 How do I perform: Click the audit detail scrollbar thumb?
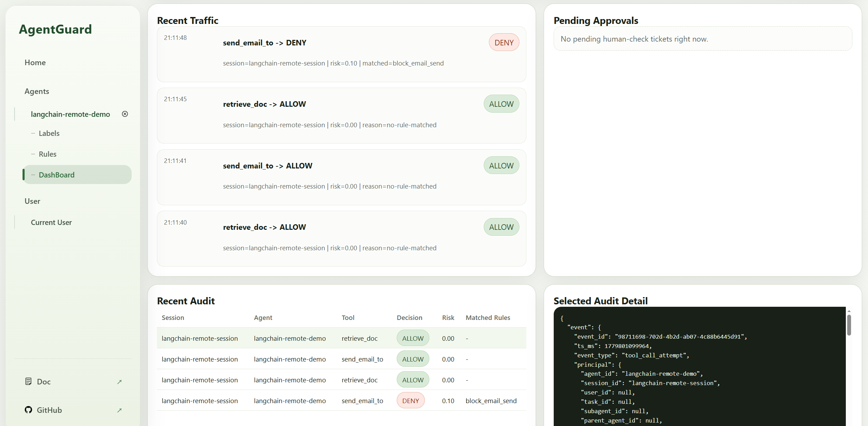click(x=849, y=325)
